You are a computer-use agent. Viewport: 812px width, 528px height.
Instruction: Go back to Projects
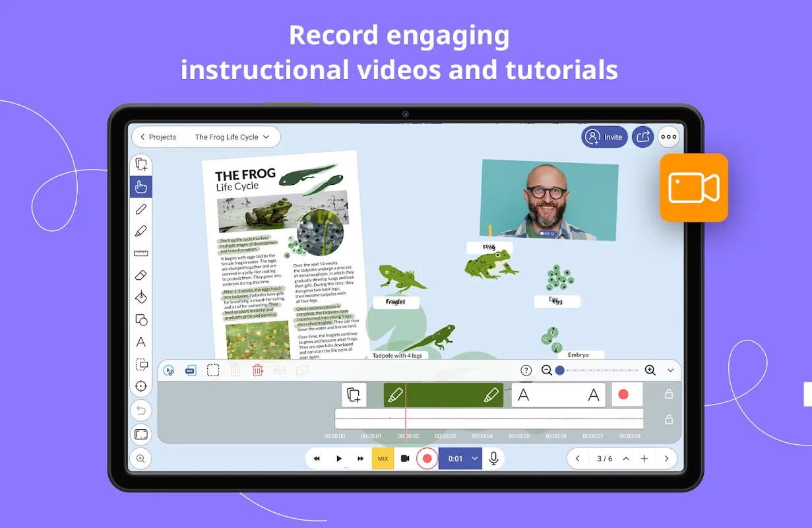(158, 137)
